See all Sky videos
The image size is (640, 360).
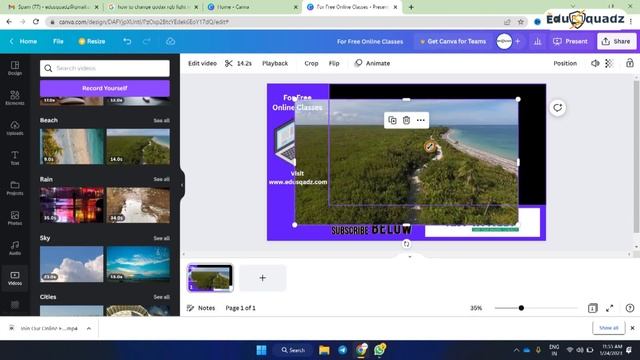click(x=161, y=238)
